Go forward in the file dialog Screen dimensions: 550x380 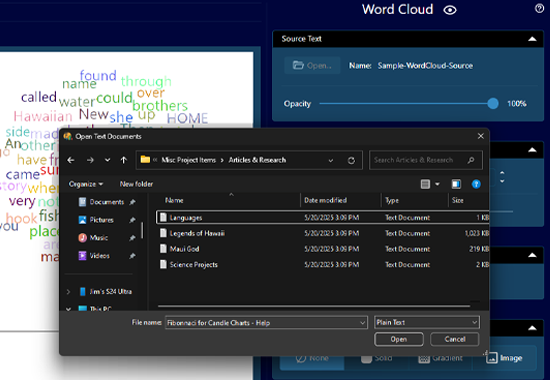(x=90, y=160)
